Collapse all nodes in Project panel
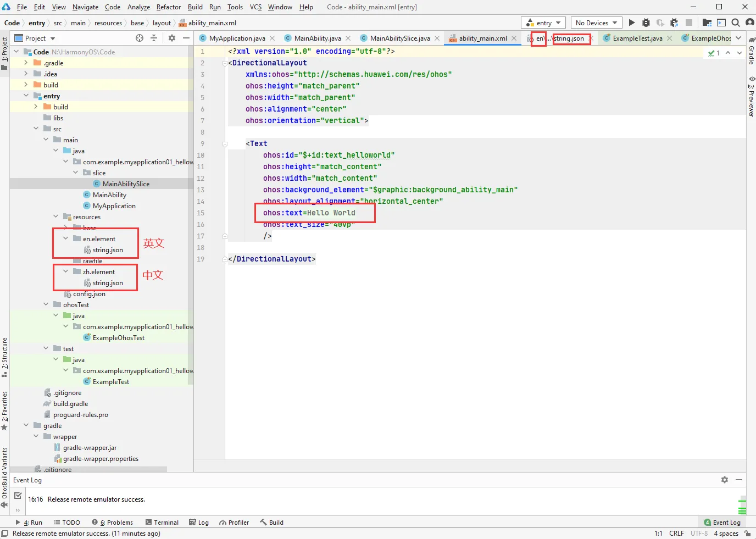 tap(154, 38)
